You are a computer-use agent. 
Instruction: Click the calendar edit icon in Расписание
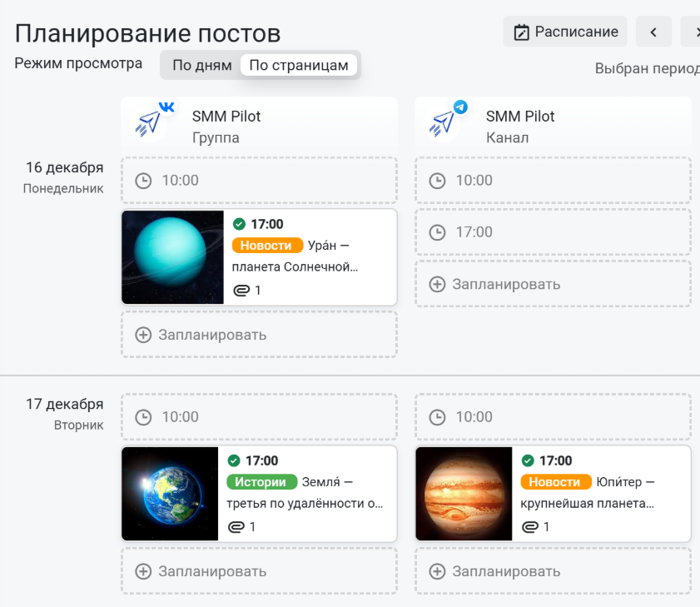(521, 32)
